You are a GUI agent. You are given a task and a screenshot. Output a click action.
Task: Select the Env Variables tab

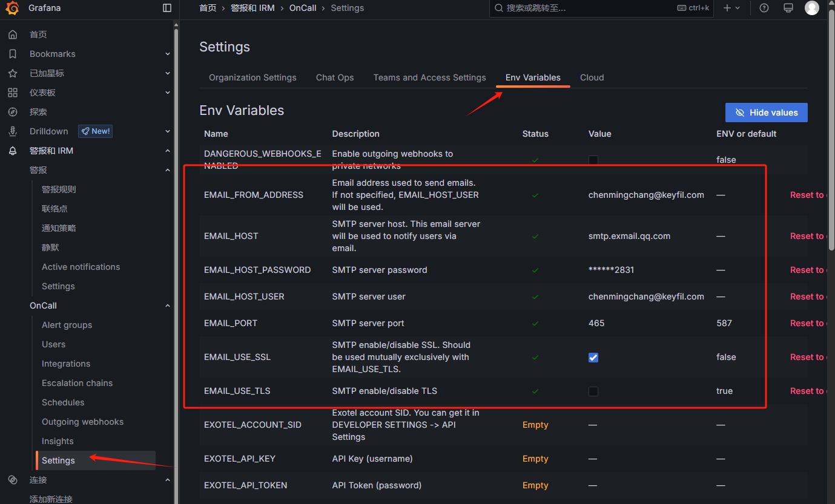pos(533,77)
